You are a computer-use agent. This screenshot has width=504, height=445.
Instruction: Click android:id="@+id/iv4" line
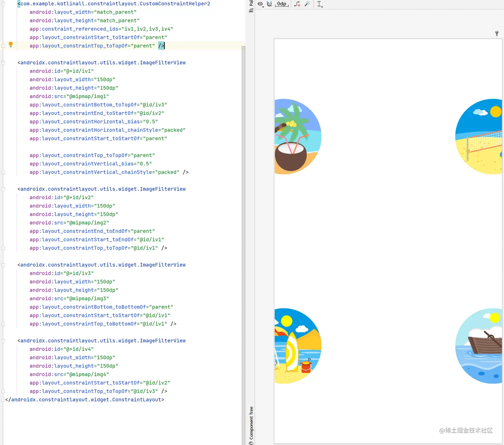(62, 349)
